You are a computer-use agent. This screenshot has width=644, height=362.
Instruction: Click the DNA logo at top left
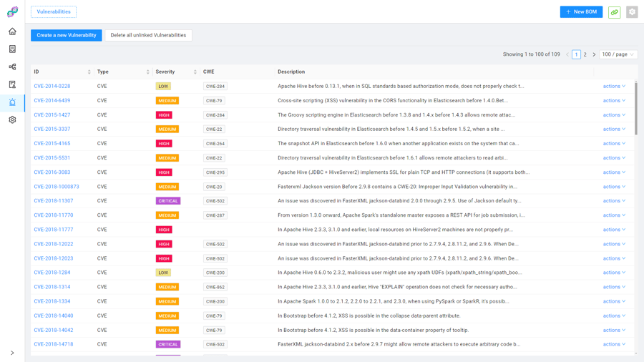[12, 11]
